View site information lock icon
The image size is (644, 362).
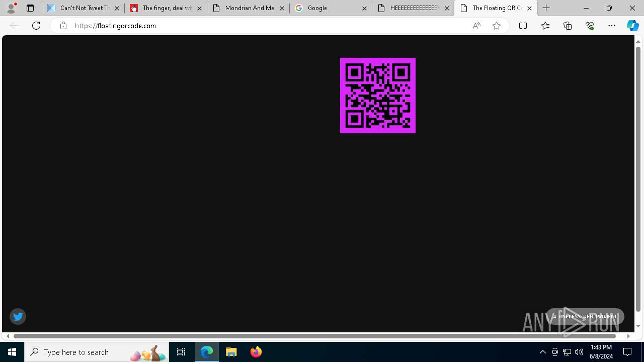click(x=63, y=26)
